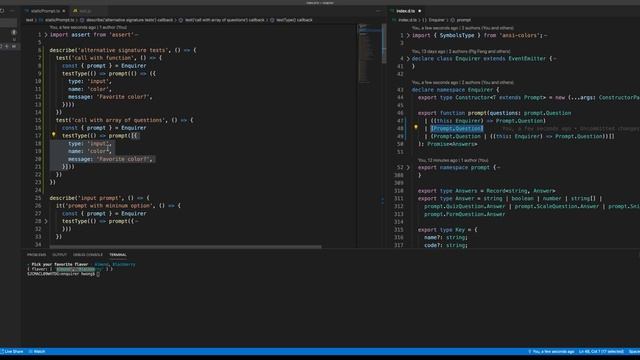Click '}: Promise<Answers>' on line 50
640x360 pixels.
pyautogui.click(x=448, y=144)
